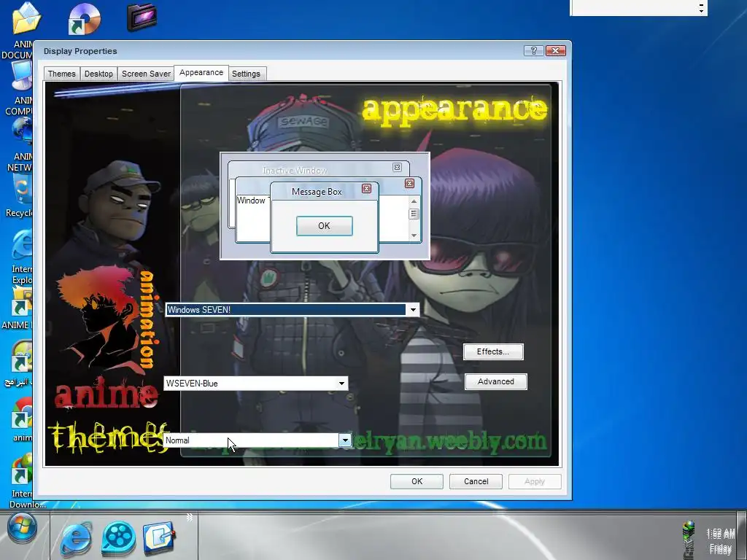Click the Message Box title text

click(317, 192)
